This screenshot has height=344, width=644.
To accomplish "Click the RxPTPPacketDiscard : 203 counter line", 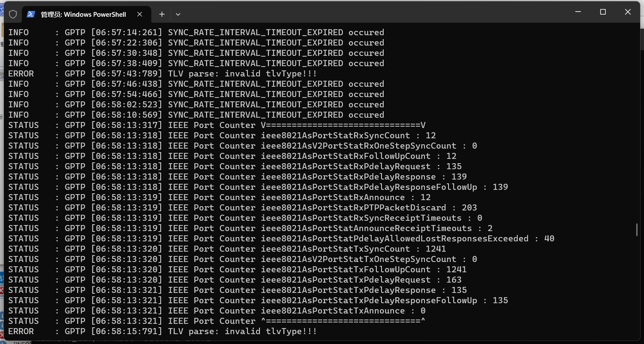I will click(x=243, y=207).
